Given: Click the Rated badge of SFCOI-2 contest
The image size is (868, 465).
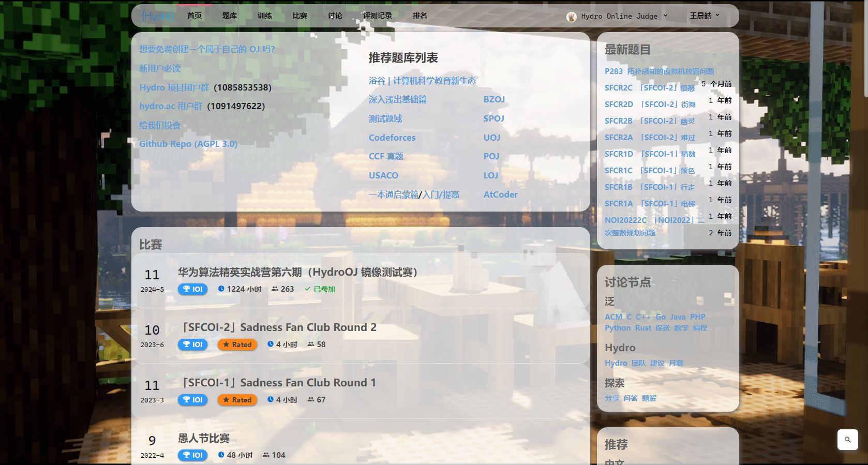Looking at the screenshot, I should 237,344.
